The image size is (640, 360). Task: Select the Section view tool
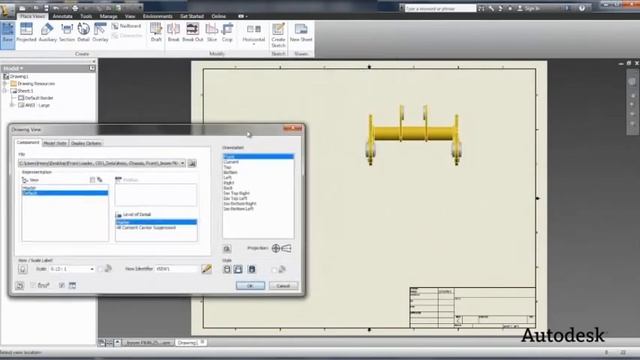point(67,33)
